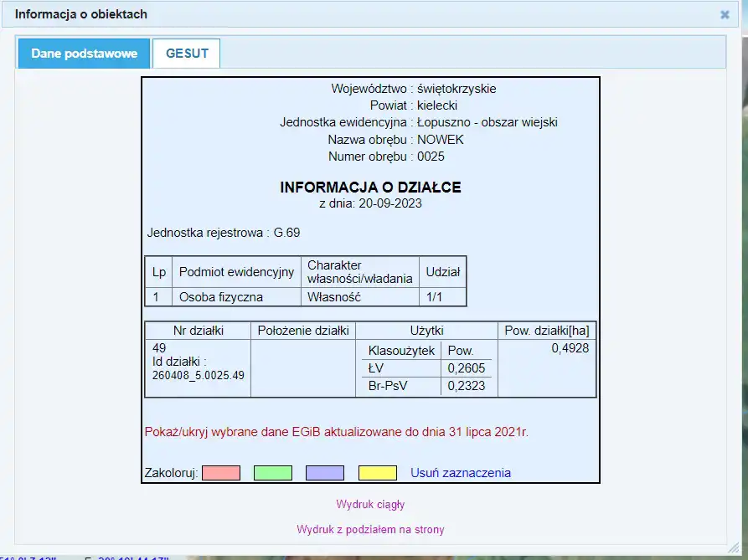Click the INFORMACJA O DZIAŁCE heading
Viewport: 748px width, 560px height.
(370, 188)
